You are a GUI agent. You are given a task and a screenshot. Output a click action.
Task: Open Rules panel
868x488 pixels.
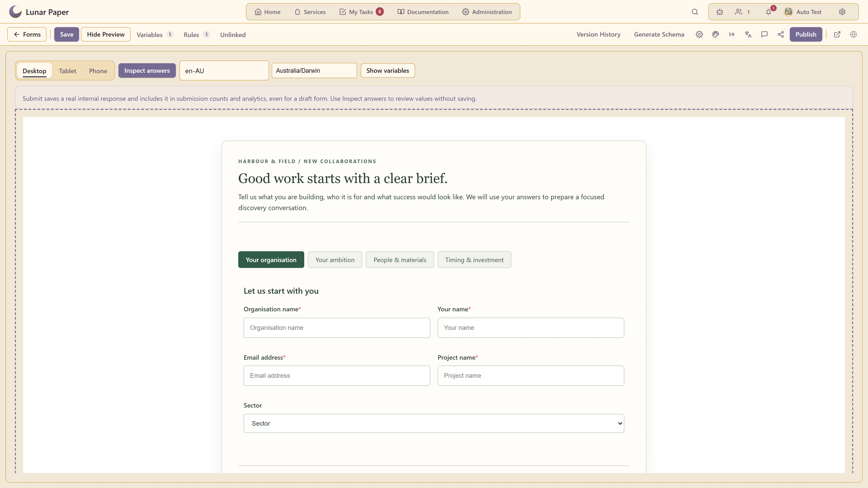pyautogui.click(x=196, y=35)
